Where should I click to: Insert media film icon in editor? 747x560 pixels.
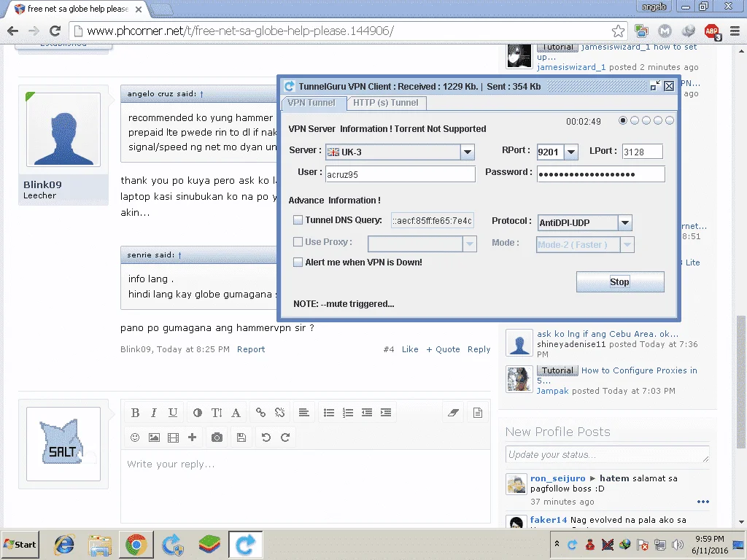click(173, 437)
